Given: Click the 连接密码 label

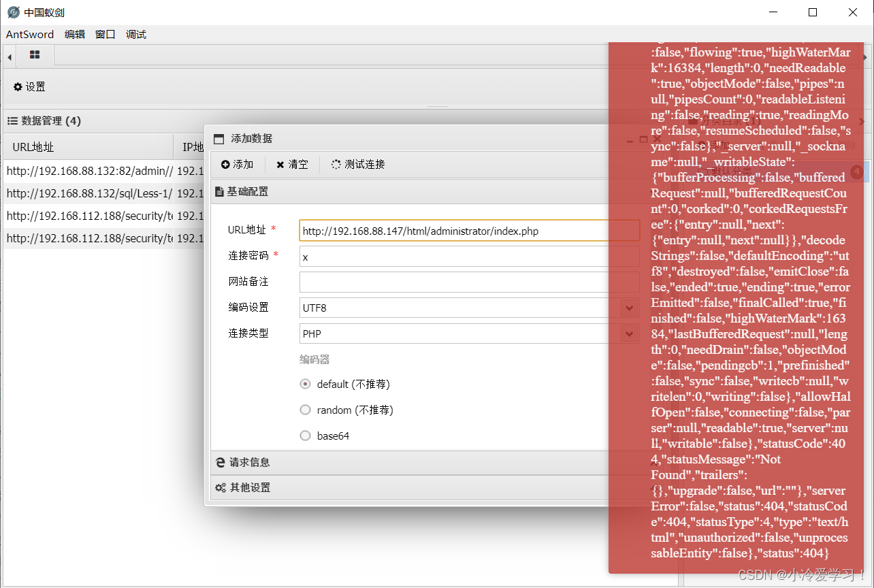Looking at the screenshot, I should [x=248, y=256].
